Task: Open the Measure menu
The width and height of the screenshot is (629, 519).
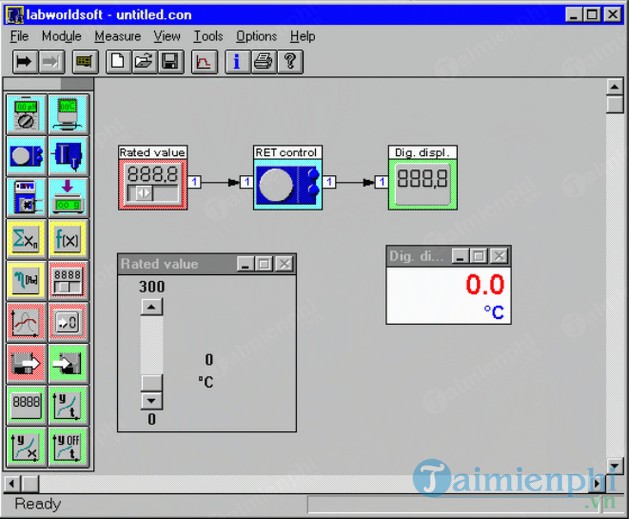Action: point(118,36)
